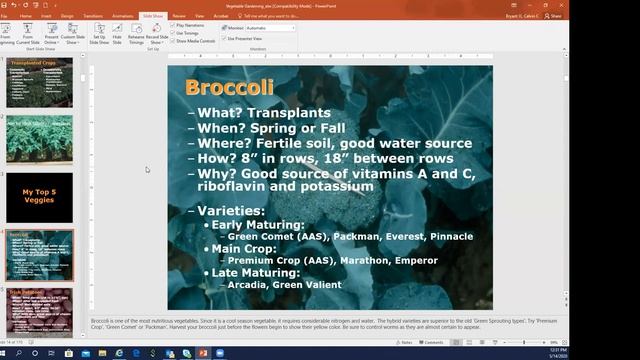Switch to Slide Sorter view icon
Viewport: 640px width, 360px height.
pos(469,342)
